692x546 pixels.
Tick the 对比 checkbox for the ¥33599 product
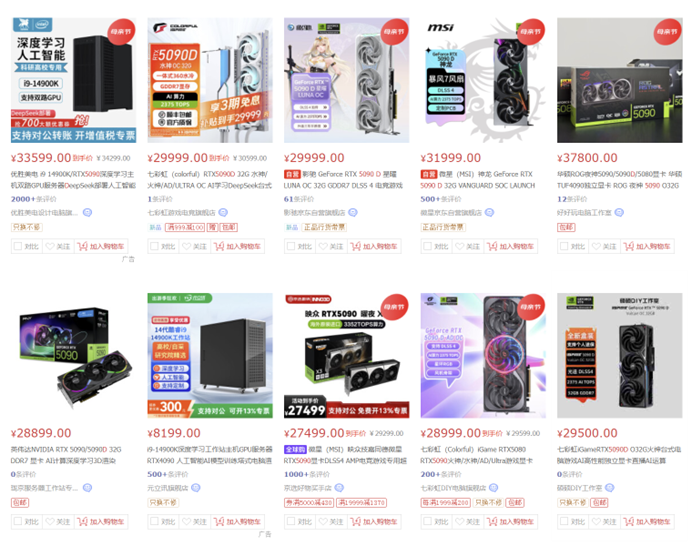click(18, 246)
